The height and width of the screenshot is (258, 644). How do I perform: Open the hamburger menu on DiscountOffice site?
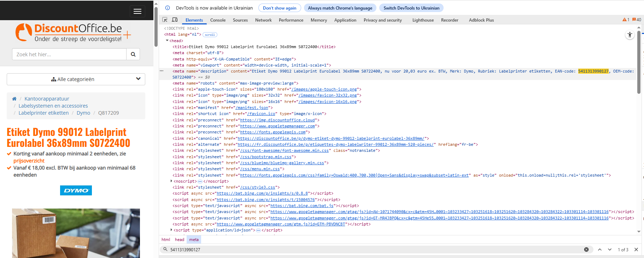tap(137, 11)
